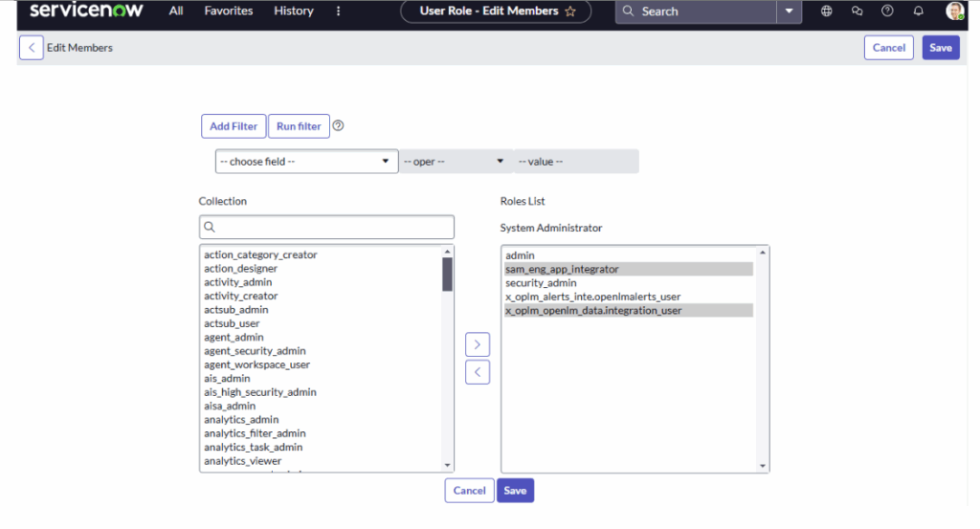Click the value filter field
The height and width of the screenshot is (529, 980).
pyautogui.click(x=575, y=161)
